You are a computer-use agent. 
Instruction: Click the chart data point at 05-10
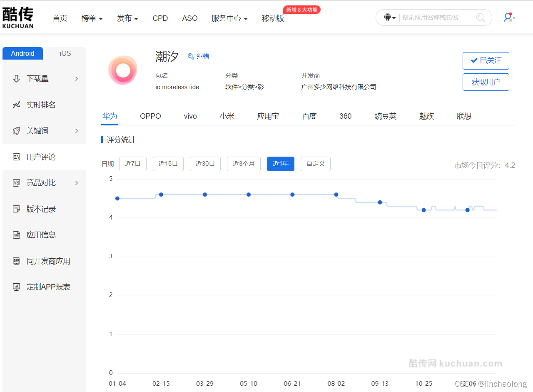[249, 195]
